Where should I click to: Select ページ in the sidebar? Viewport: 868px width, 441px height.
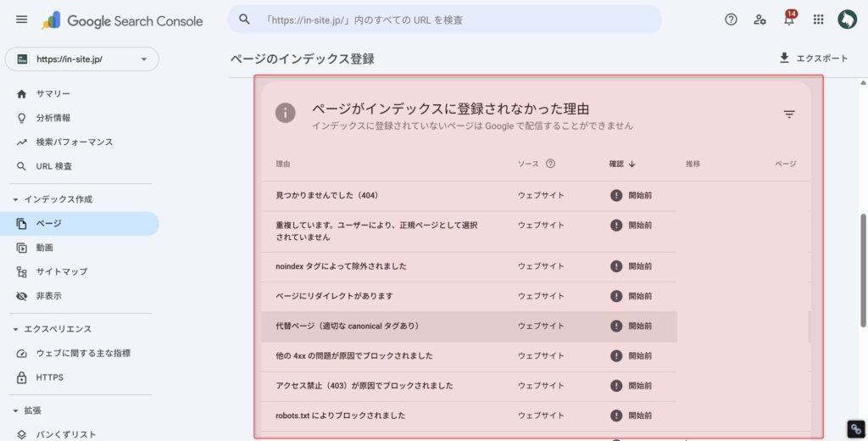[80, 223]
